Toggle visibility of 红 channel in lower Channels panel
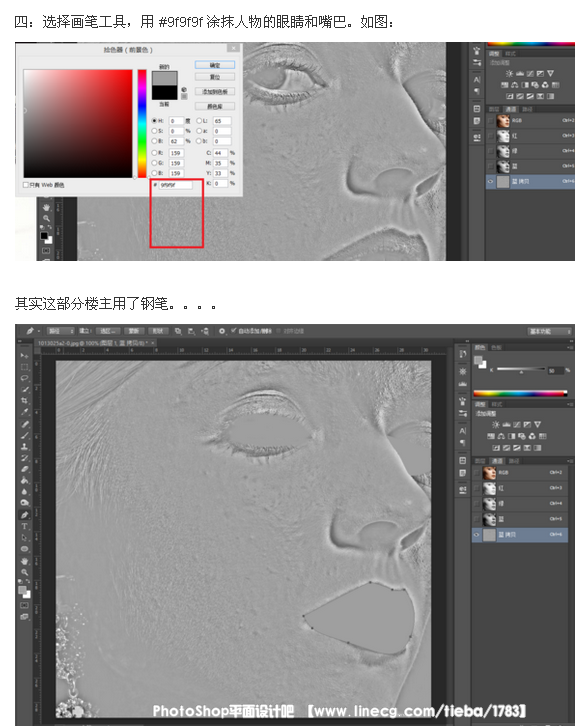The width and height of the screenshot is (576, 728). 476,488
